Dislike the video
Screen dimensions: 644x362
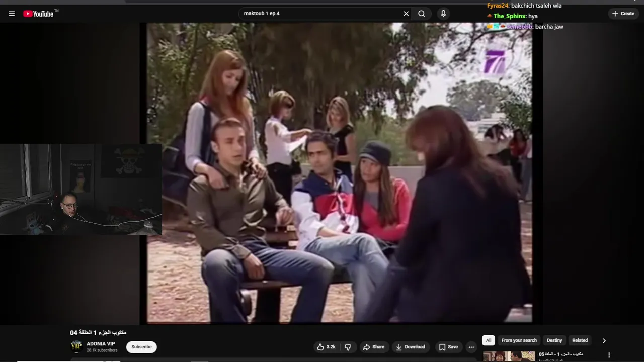coord(348,347)
